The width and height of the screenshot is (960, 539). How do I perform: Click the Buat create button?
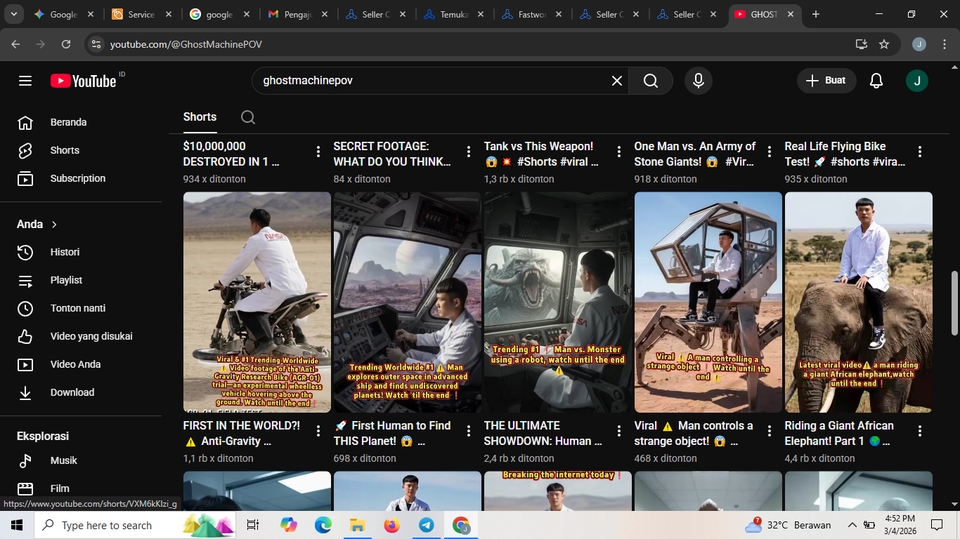[826, 81]
